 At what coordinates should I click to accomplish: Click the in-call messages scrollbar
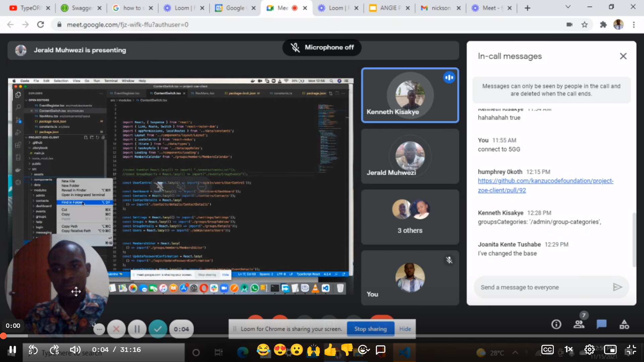click(634, 240)
